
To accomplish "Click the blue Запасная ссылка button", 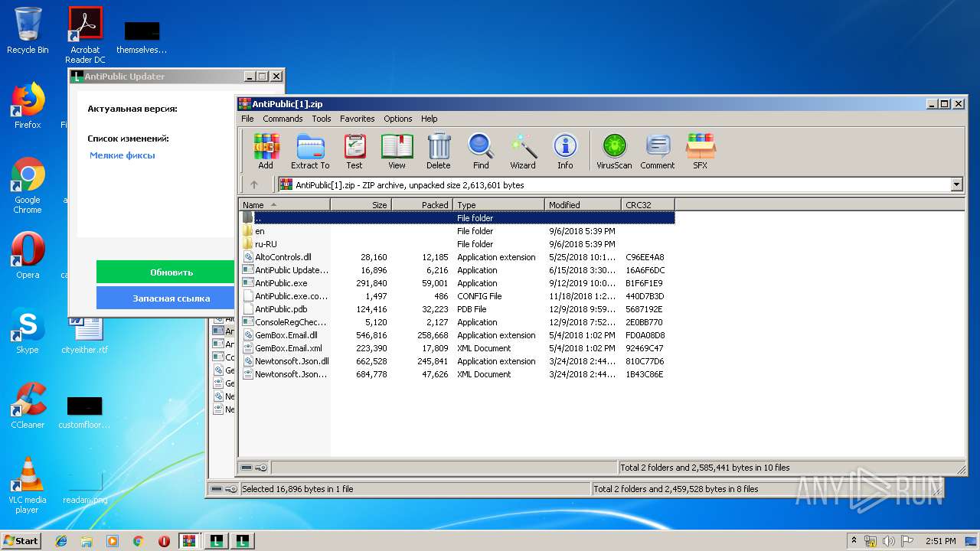I will tap(165, 298).
